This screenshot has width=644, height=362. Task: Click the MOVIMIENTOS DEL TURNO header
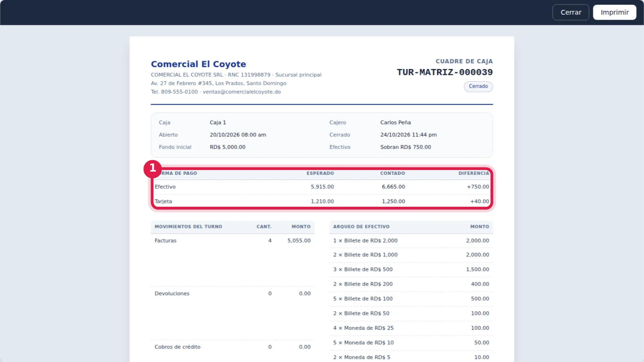point(189,227)
